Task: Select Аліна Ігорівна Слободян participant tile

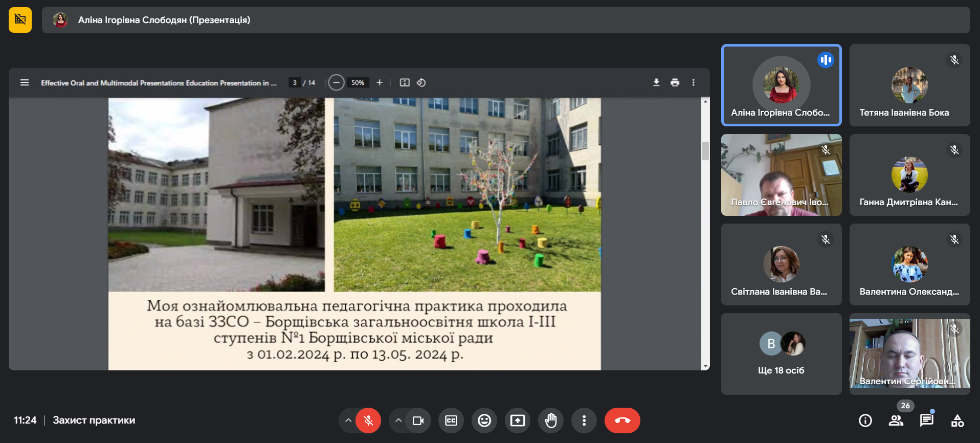Action: (781, 85)
